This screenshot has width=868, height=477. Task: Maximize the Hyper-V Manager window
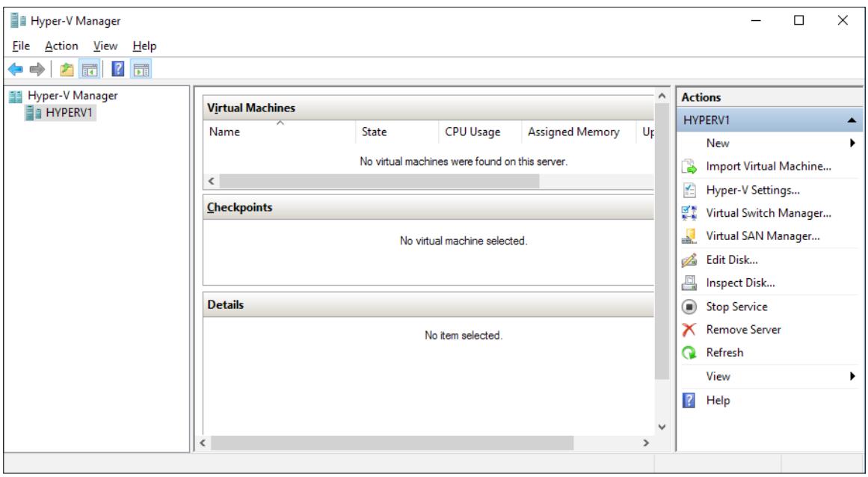click(x=798, y=20)
